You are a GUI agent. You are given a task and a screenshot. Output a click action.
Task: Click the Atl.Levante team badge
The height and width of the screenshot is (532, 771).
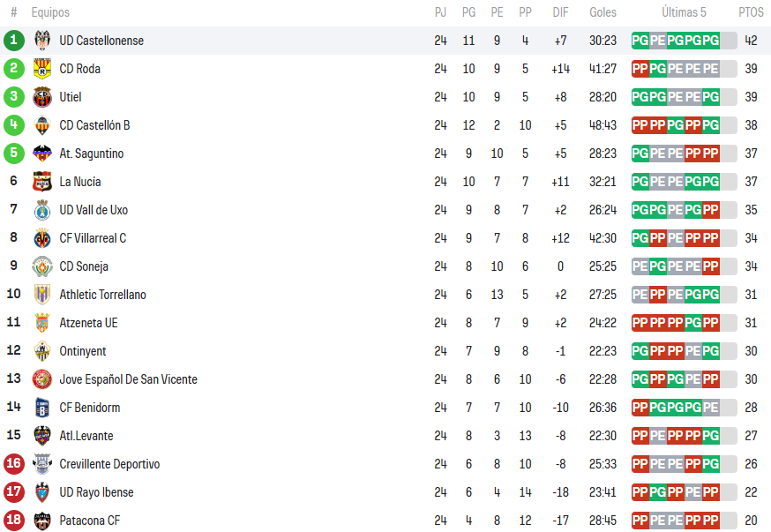click(42, 436)
